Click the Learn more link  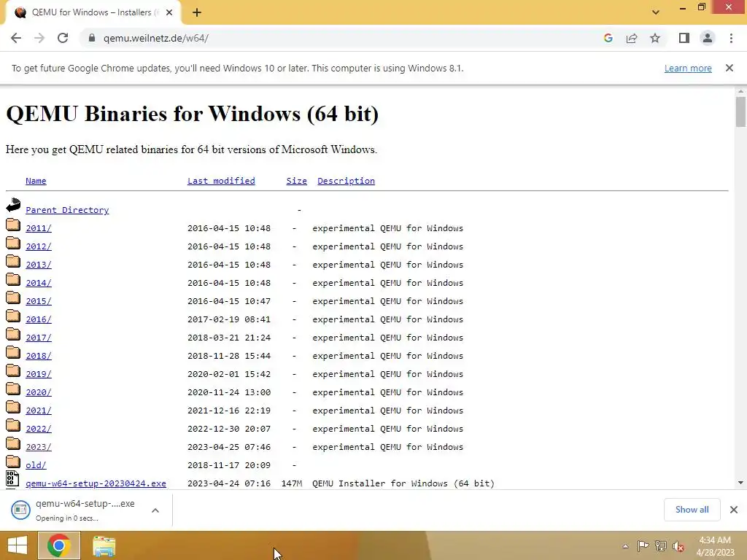click(x=688, y=68)
